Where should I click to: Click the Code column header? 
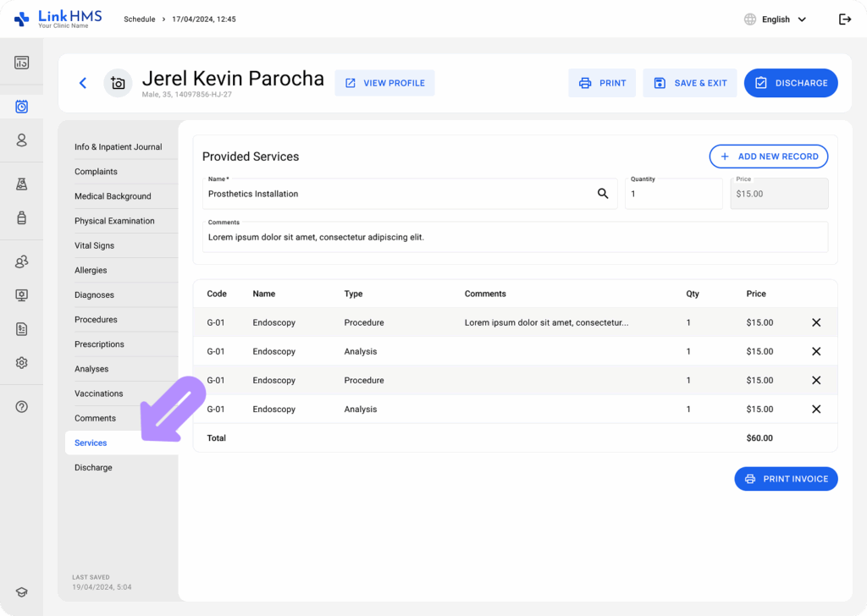tap(217, 294)
